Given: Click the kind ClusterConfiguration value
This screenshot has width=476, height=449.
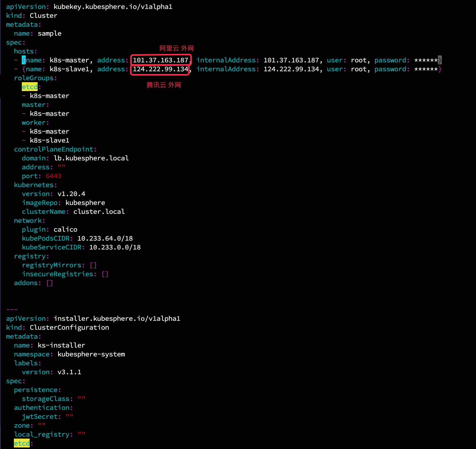Looking at the screenshot, I should [x=69, y=327].
